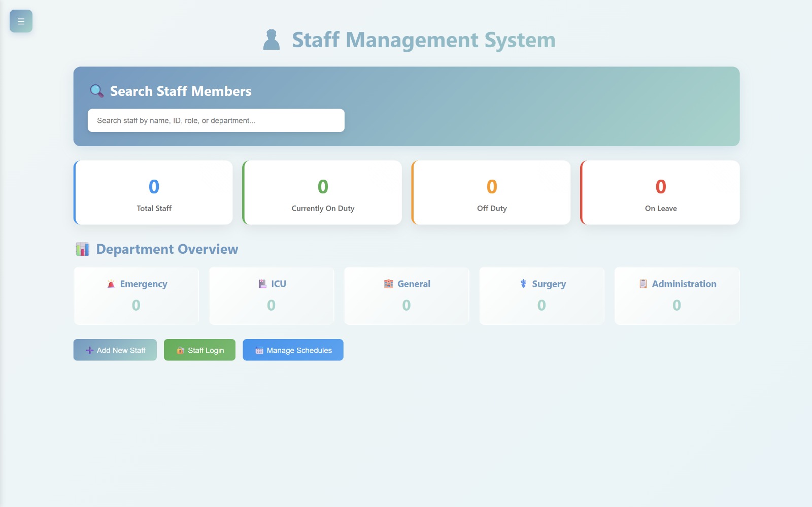Click the ICU staff count zero
The height and width of the screenshot is (507, 812).
pyautogui.click(x=271, y=305)
